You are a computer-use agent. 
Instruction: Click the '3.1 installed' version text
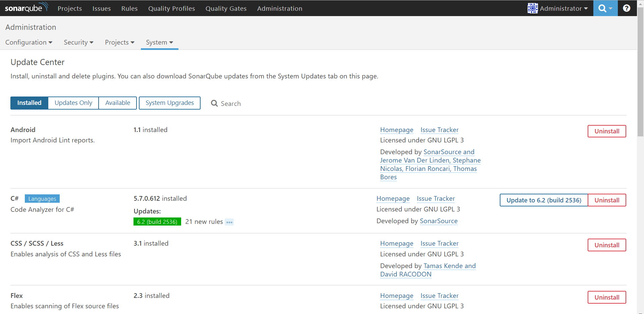coord(151,243)
